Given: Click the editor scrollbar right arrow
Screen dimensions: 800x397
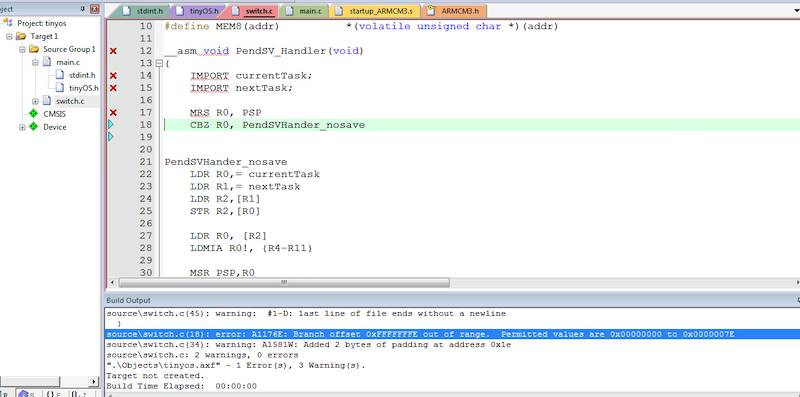Looking at the screenshot, I should pos(797,282).
